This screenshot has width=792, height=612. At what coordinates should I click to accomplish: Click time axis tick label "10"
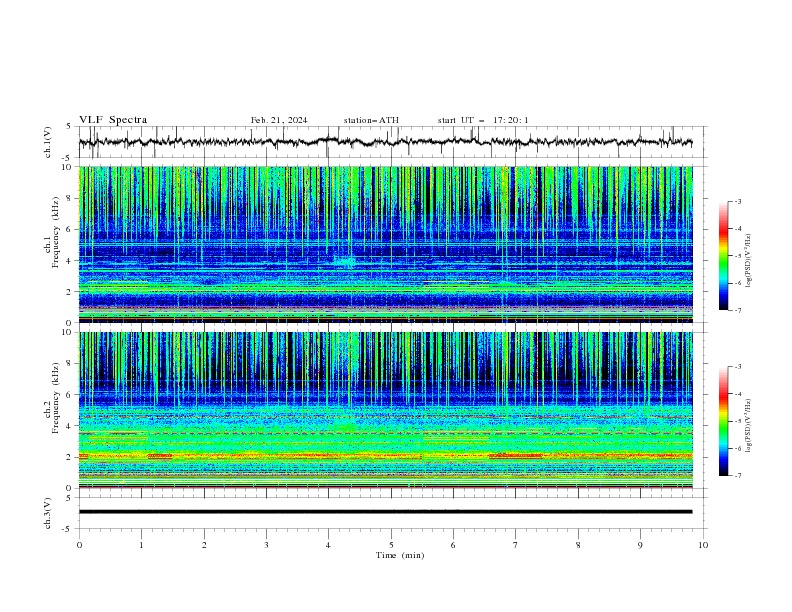[703, 545]
